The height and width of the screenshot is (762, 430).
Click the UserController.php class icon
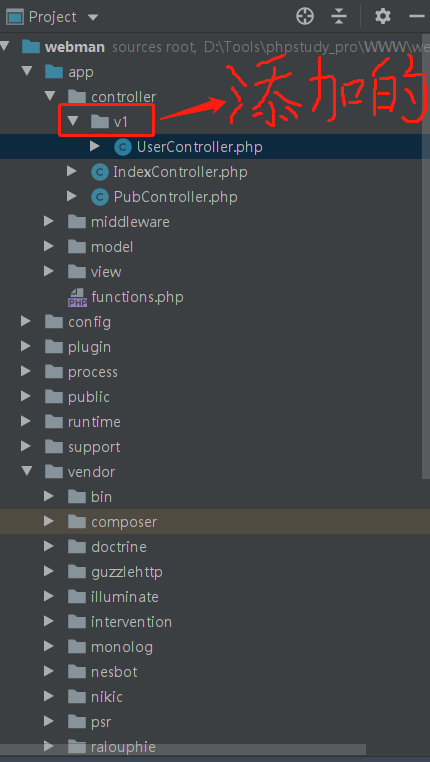123,147
